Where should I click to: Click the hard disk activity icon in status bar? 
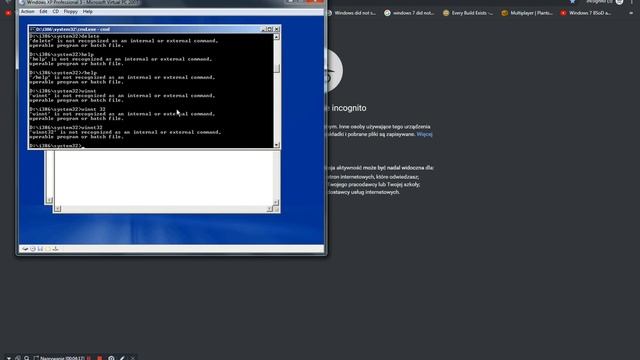[25, 249]
